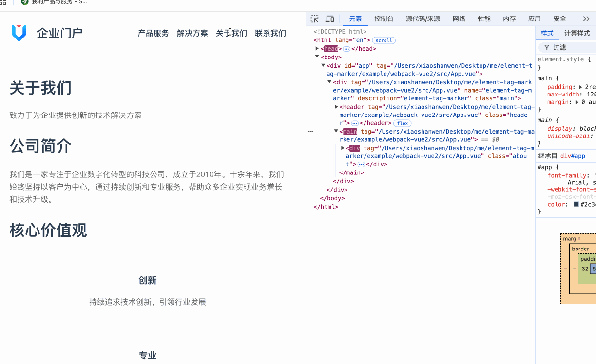Click the 公司简介 heading
This screenshot has width=596, height=364.
(x=41, y=146)
